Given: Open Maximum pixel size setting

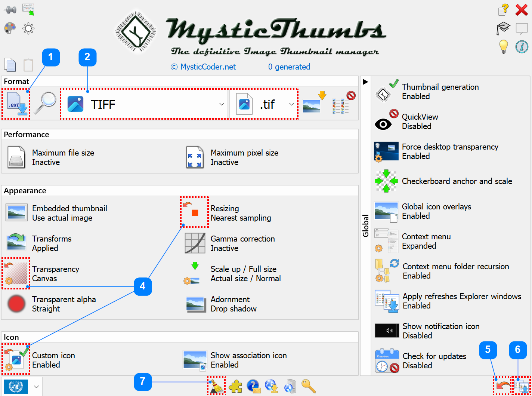Looking at the screenshot, I should tap(232, 157).
